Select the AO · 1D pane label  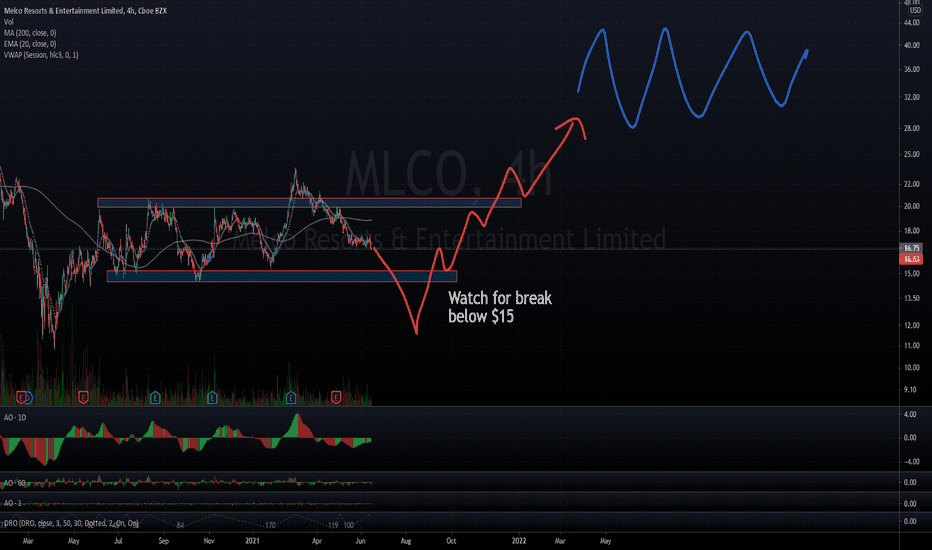(x=15, y=418)
